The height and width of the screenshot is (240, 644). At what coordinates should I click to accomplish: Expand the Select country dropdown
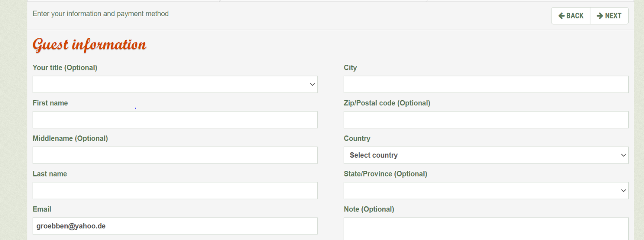[486, 155]
